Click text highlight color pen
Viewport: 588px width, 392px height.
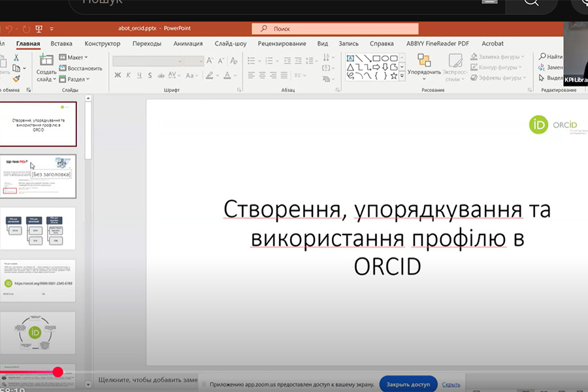tap(210, 75)
